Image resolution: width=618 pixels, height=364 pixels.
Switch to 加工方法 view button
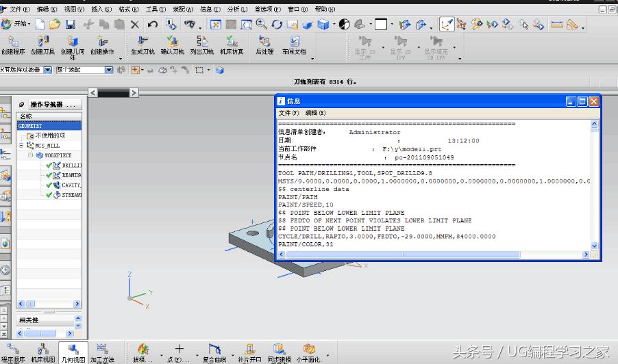[x=102, y=353]
